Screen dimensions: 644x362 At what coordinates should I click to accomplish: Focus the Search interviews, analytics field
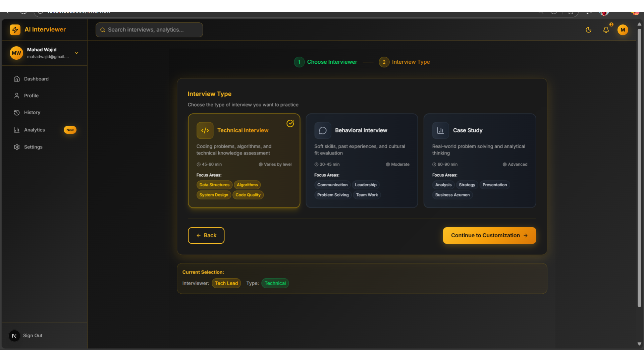tap(149, 30)
